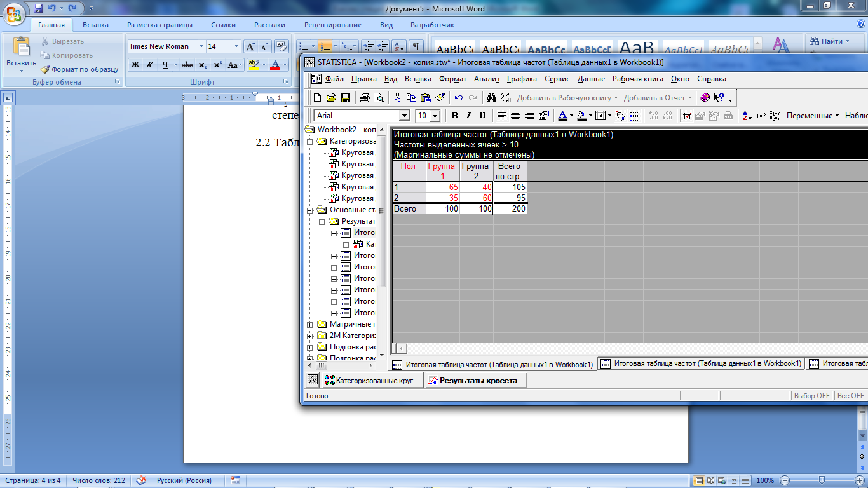Undo the last action in STATISTICA

[458, 98]
